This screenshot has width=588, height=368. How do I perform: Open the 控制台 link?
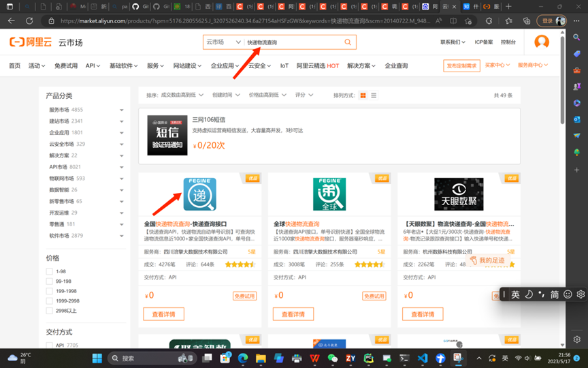(508, 42)
